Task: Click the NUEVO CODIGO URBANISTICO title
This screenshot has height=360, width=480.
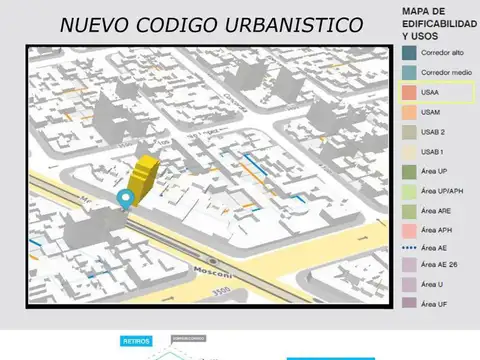Action: click(211, 25)
